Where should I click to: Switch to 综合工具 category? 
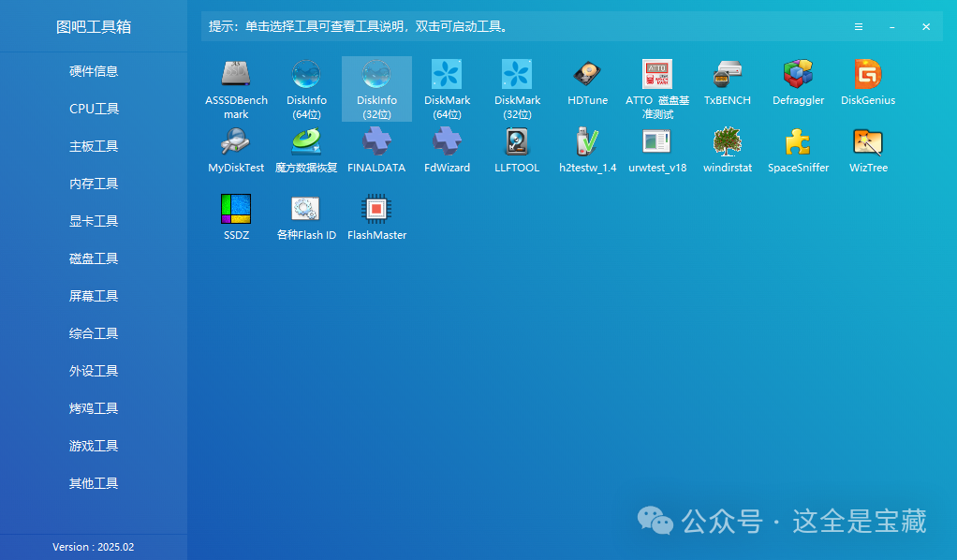94,333
